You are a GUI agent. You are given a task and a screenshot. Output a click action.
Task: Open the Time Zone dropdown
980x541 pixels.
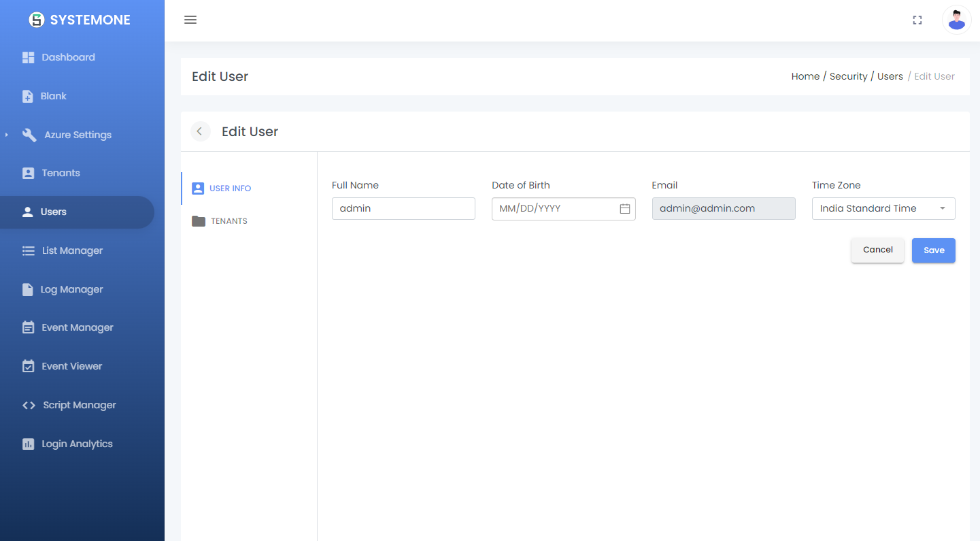click(883, 209)
